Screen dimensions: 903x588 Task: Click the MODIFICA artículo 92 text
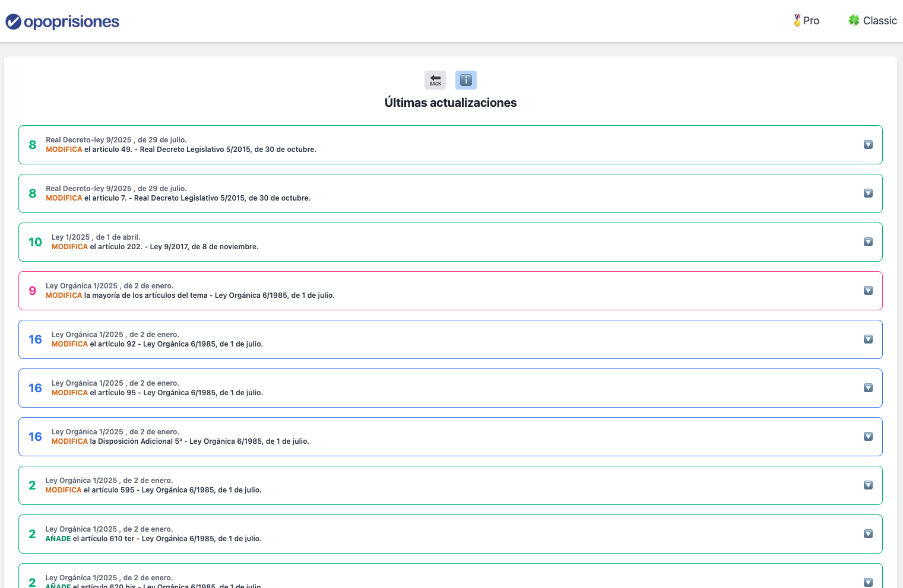pyautogui.click(x=157, y=344)
